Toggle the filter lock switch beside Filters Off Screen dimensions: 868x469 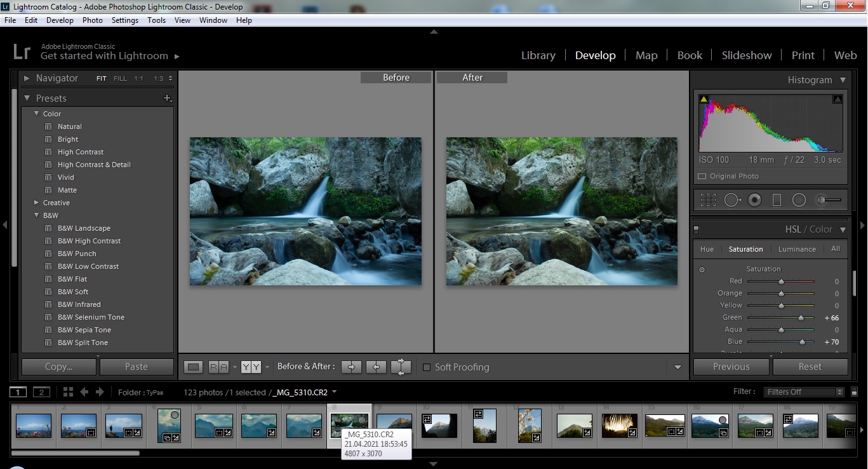click(854, 392)
